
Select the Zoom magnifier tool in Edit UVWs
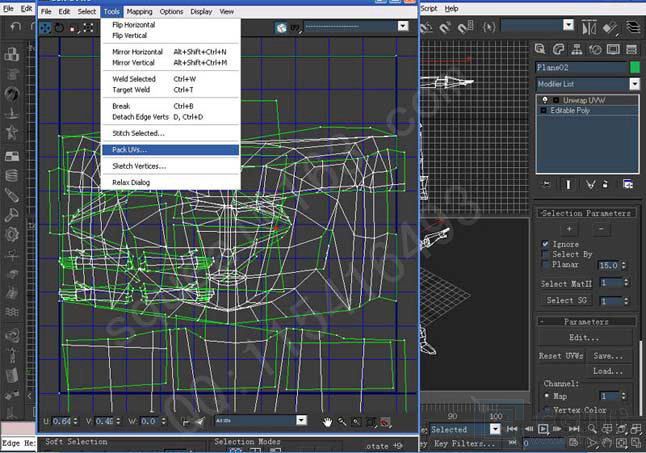point(342,422)
